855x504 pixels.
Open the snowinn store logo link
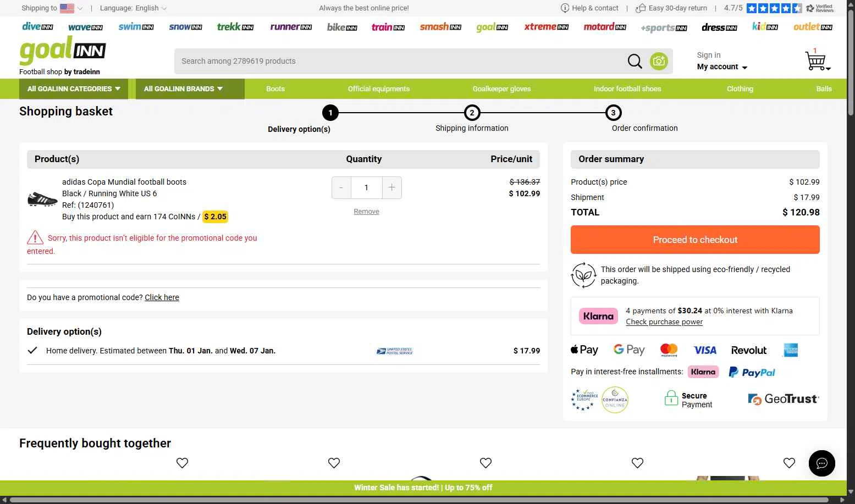pos(185,26)
